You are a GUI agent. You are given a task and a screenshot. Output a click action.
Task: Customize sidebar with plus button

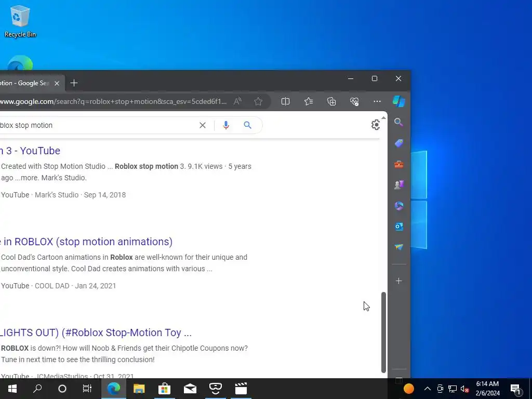(x=398, y=281)
